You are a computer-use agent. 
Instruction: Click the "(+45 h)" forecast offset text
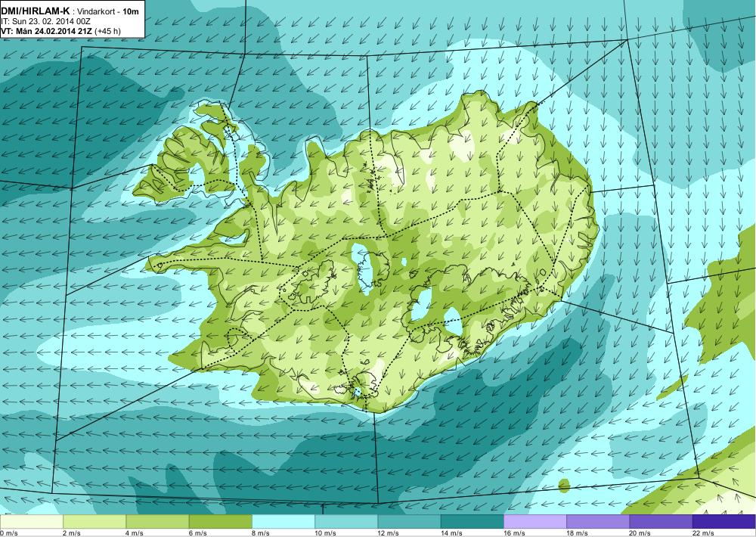(x=108, y=31)
